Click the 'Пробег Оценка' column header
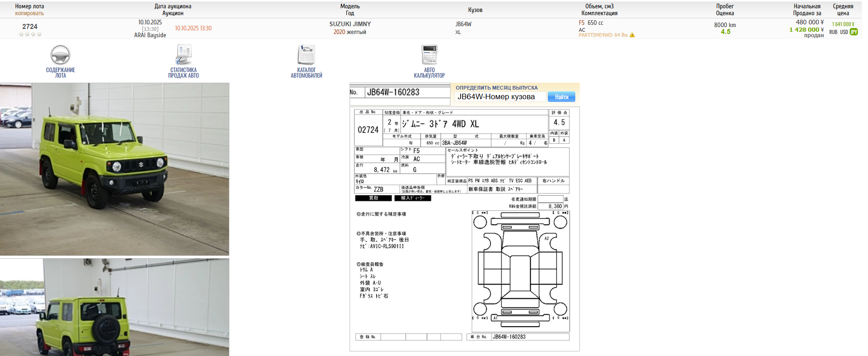Screen dimensions: 868x356 click(725, 10)
